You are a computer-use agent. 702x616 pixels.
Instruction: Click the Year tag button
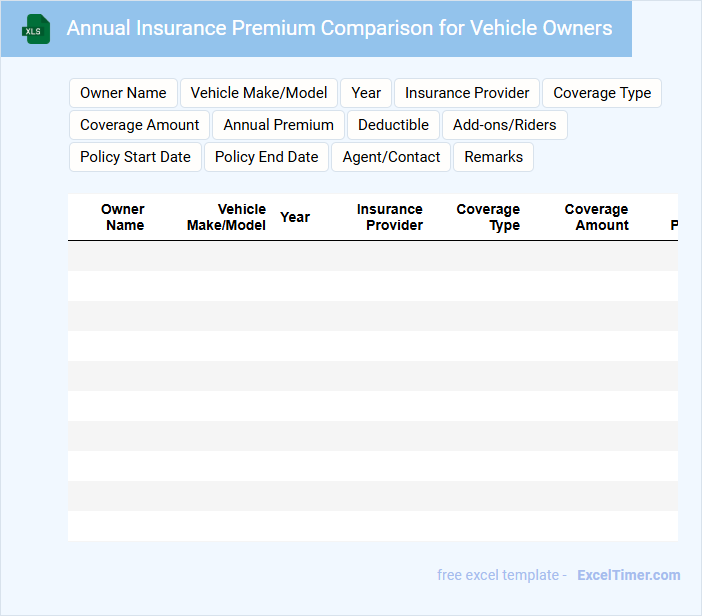(366, 93)
